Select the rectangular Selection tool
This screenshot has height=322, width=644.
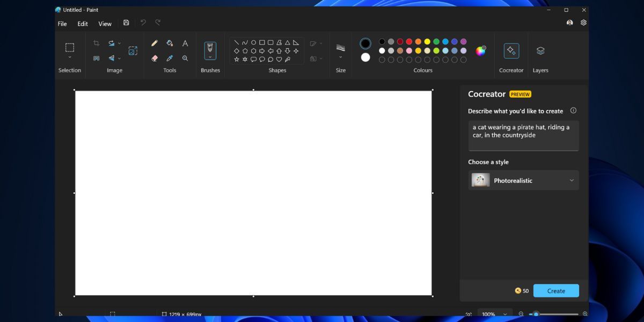pyautogui.click(x=69, y=47)
